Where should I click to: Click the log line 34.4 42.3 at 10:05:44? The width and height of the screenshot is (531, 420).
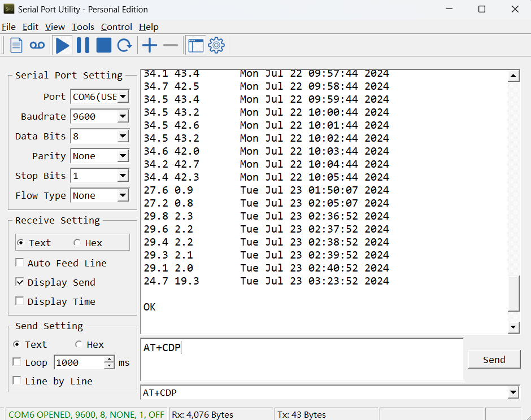click(x=266, y=177)
